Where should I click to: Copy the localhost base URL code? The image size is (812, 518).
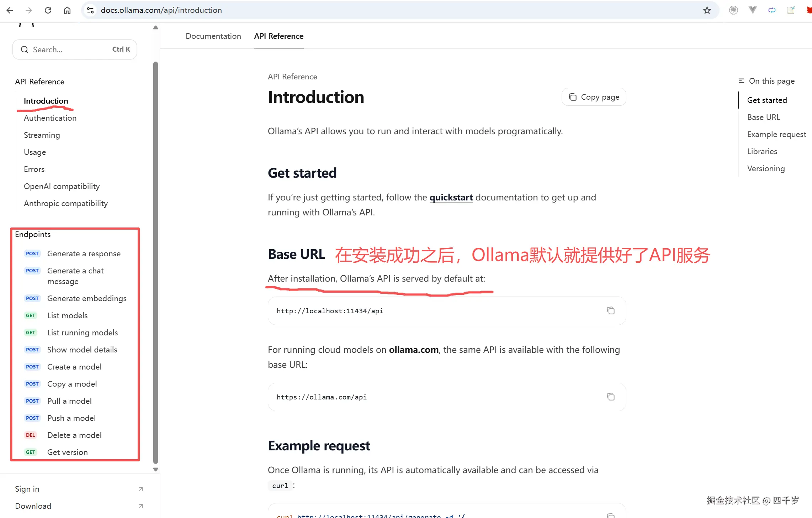pos(610,311)
